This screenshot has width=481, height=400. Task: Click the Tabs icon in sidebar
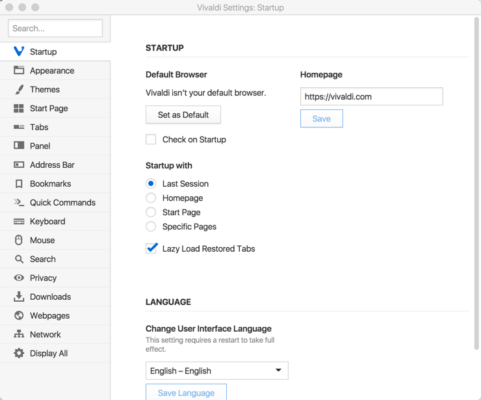point(19,127)
